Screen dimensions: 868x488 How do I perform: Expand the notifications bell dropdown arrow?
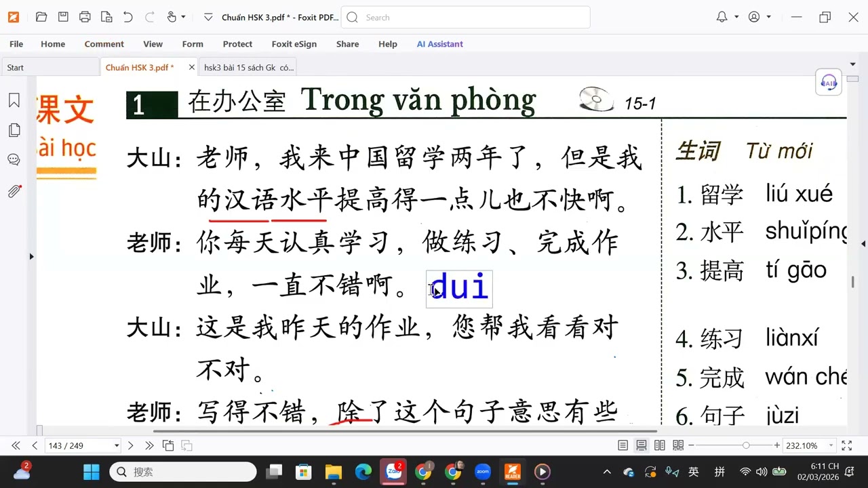736,17
